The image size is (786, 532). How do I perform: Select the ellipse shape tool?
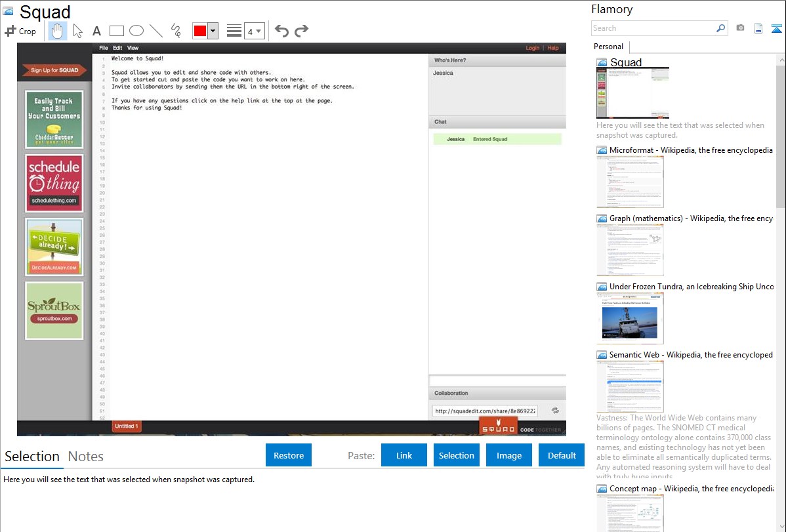(136, 31)
